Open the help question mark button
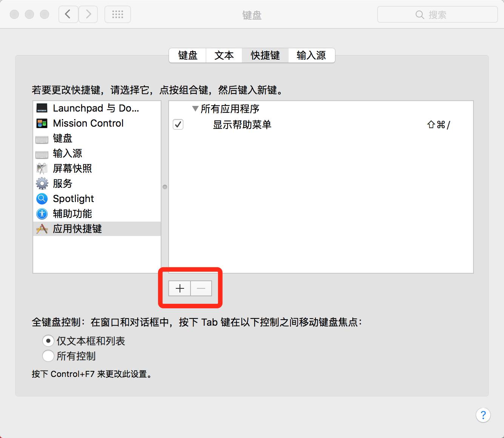 (483, 415)
